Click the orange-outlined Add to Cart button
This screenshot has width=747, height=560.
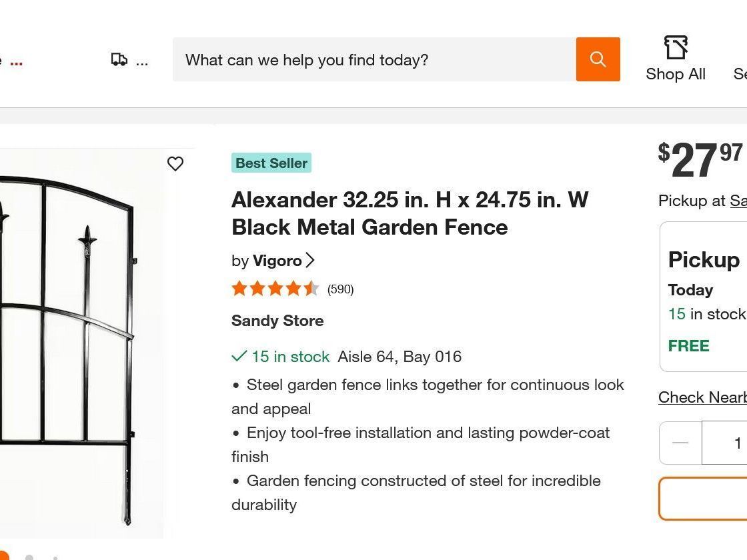(x=703, y=499)
